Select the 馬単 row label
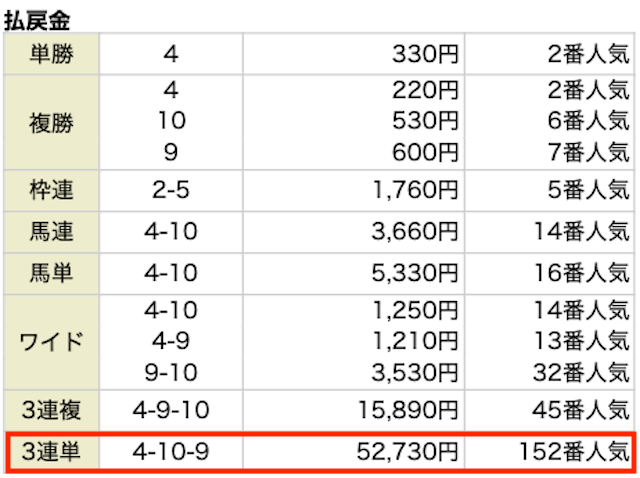640x478 pixels. [x=51, y=273]
